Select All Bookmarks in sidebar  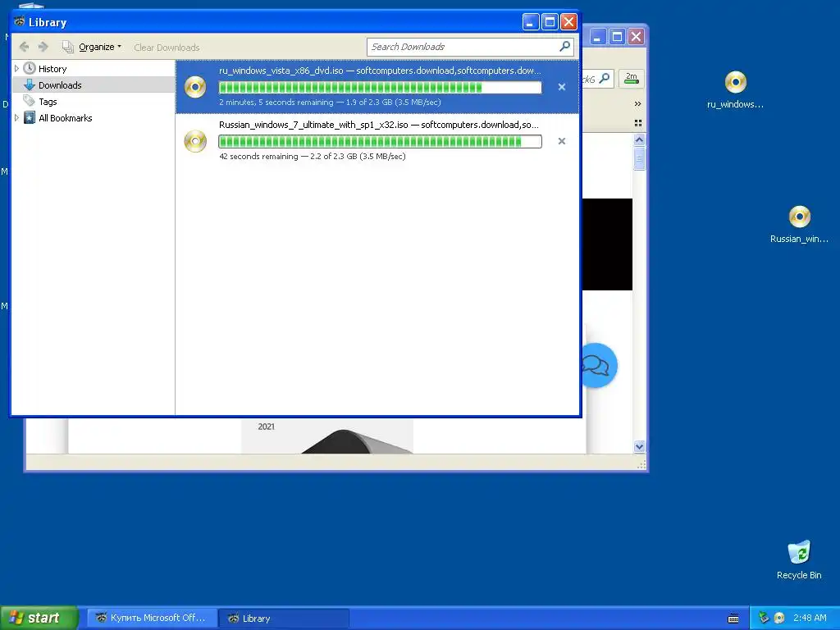tap(66, 118)
